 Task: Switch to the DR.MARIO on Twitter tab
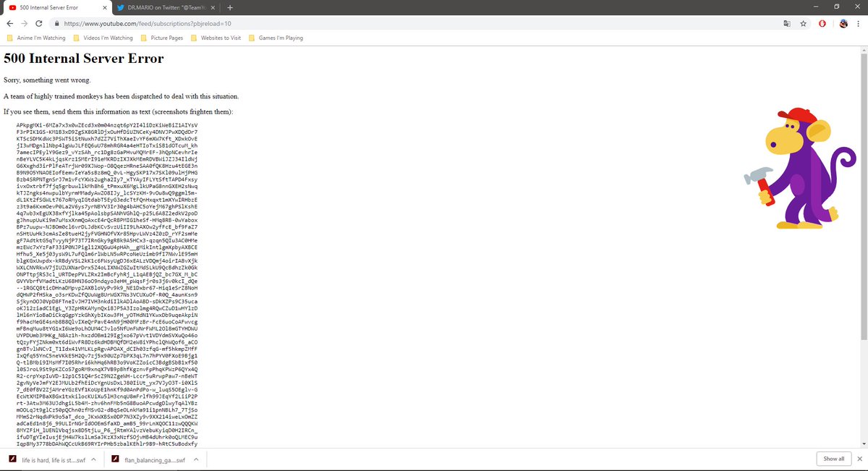[166, 8]
